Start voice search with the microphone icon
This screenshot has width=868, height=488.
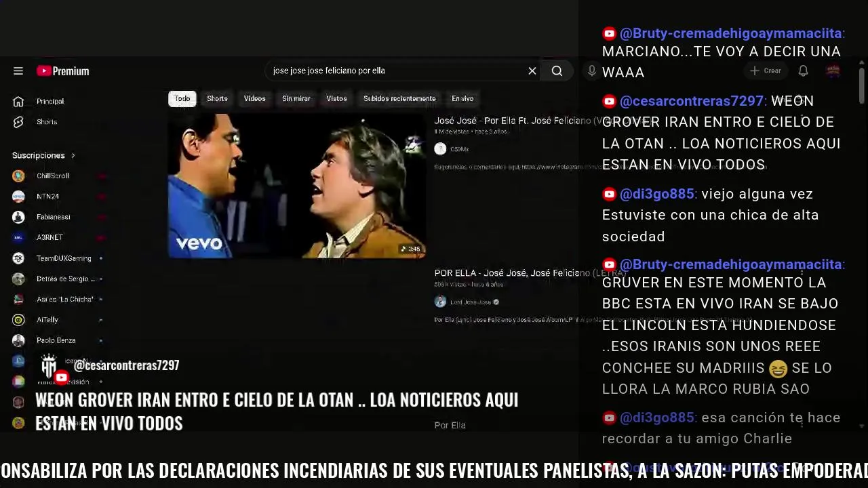[592, 71]
